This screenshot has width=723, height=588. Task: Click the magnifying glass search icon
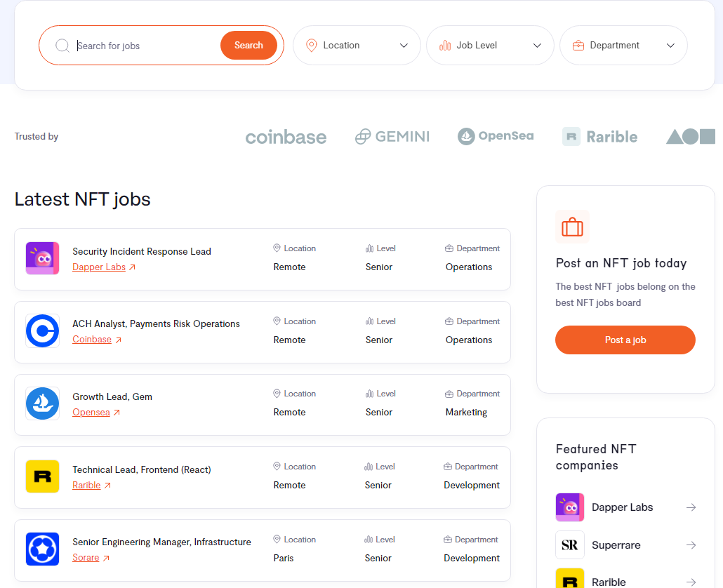pyautogui.click(x=62, y=46)
